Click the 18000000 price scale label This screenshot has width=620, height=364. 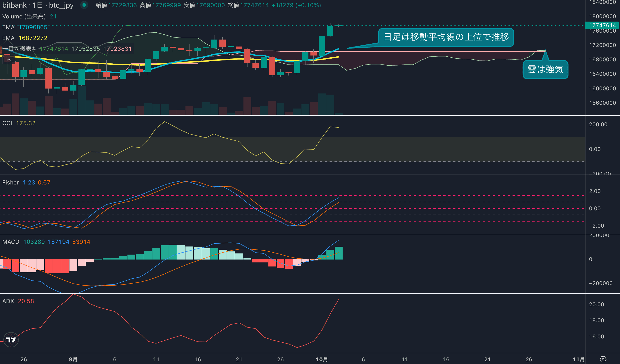tap(602, 16)
